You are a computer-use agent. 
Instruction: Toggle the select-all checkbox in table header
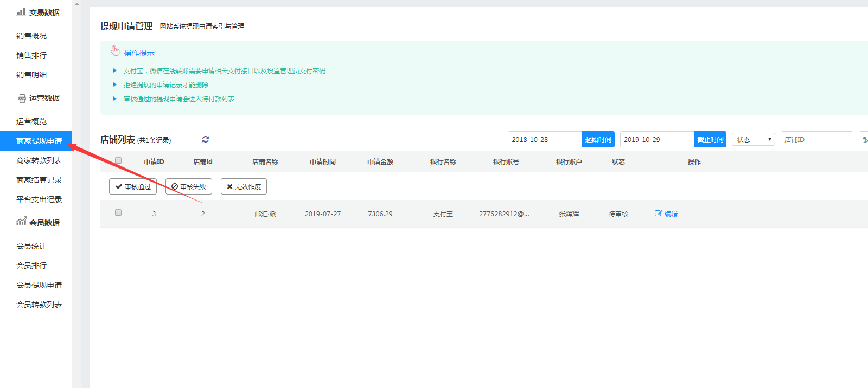[x=118, y=160]
